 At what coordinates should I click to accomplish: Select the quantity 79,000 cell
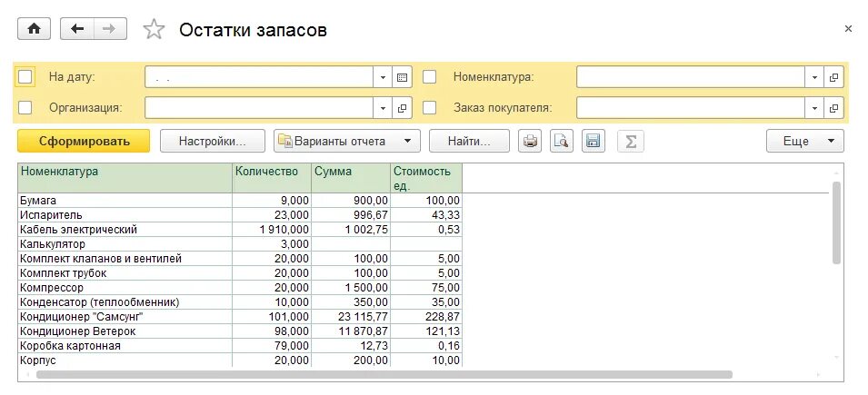point(272,346)
